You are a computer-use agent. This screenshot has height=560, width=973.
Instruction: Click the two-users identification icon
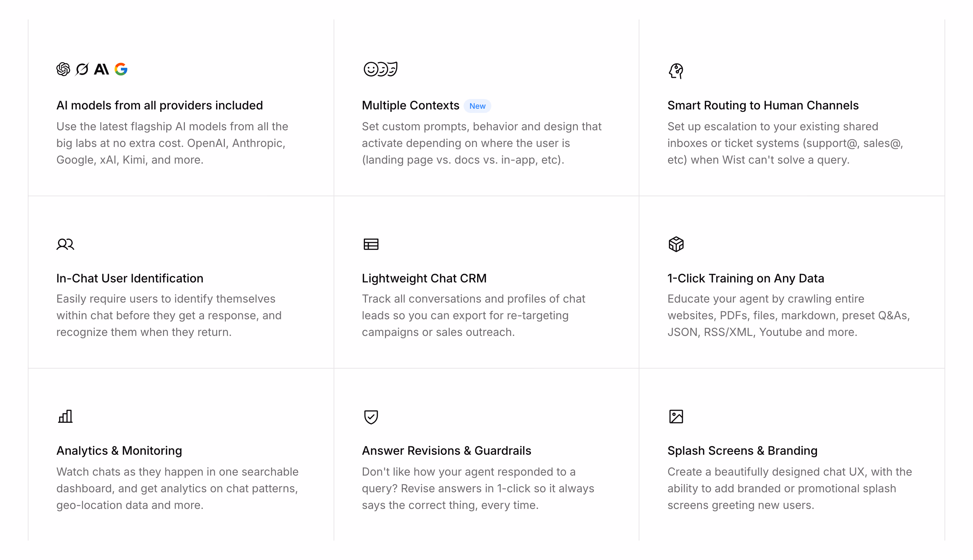pos(65,244)
